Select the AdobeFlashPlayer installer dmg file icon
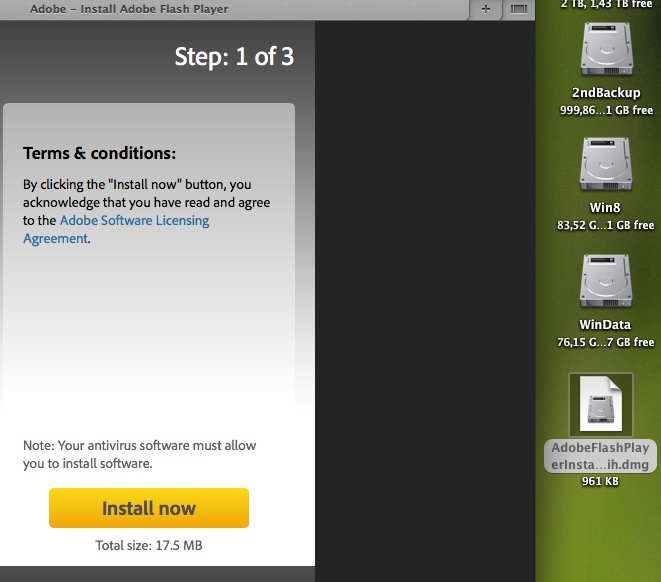The image size is (661, 582). point(601,404)
